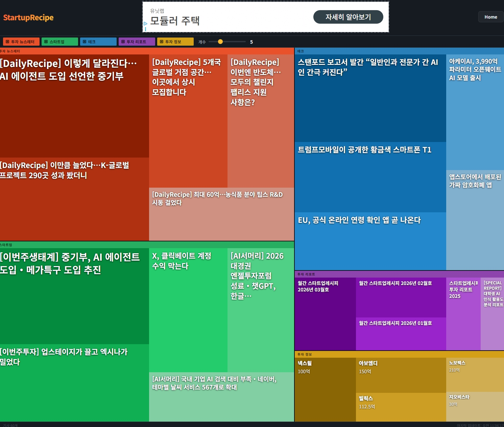This screenshot has width=504, height=427.
Task: Adjust the 개수 slider handle
Action: (x=220, y=42)
